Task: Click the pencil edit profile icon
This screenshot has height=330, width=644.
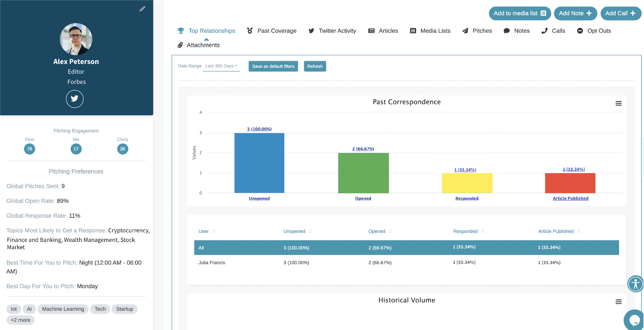Action: point(142,9)
